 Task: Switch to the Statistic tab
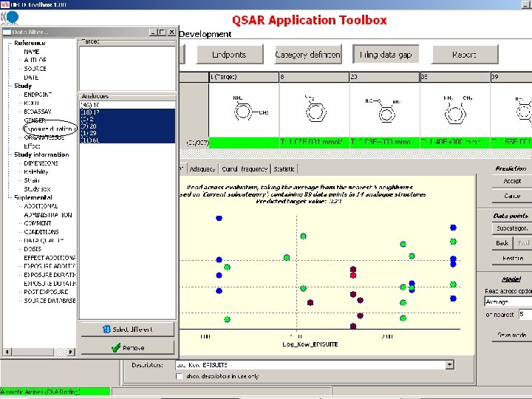pyautogui.click(x=284, y=169)
